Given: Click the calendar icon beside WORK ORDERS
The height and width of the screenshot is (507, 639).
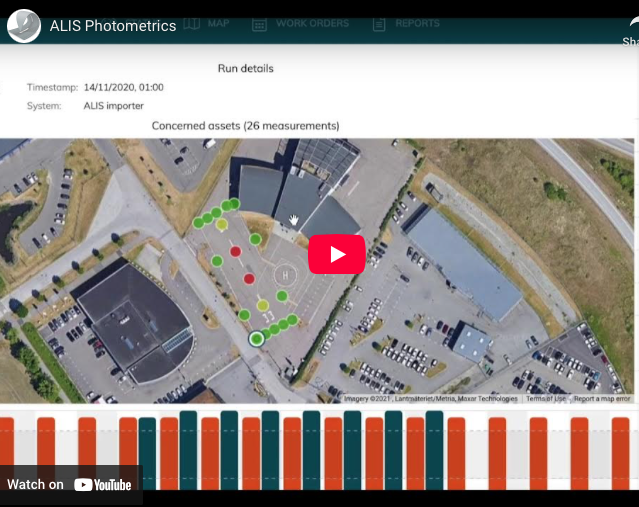Looking at the screenshot, I should click(x=259, y=23).
